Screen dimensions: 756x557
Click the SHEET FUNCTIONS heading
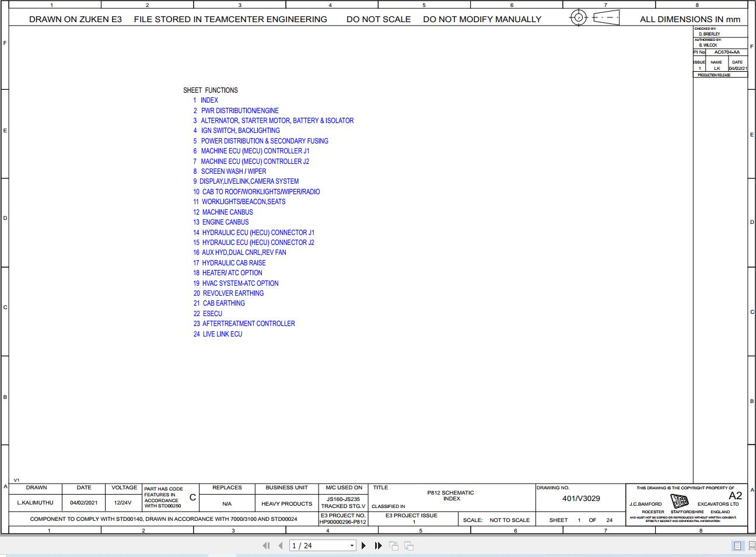tap(211, 90)
